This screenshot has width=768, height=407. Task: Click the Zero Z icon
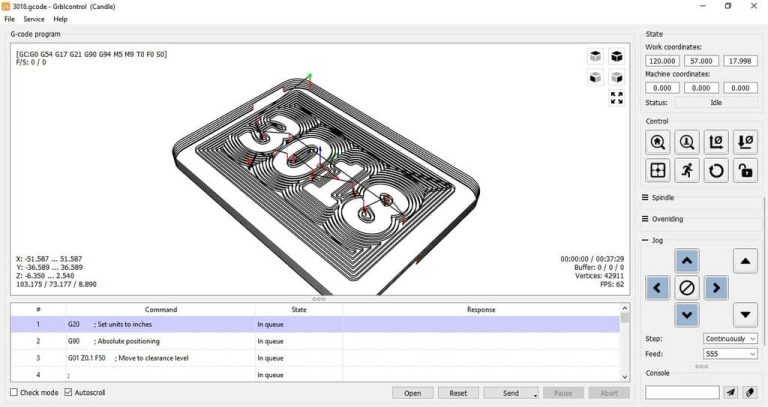tap(745, 143)
